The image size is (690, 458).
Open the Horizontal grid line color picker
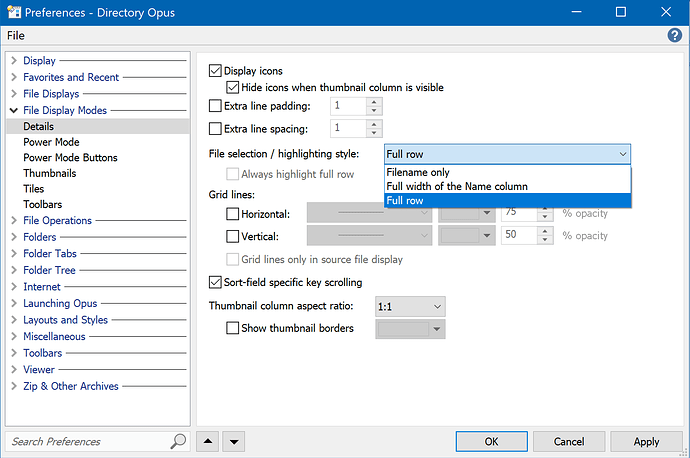(x=467, y=213)
